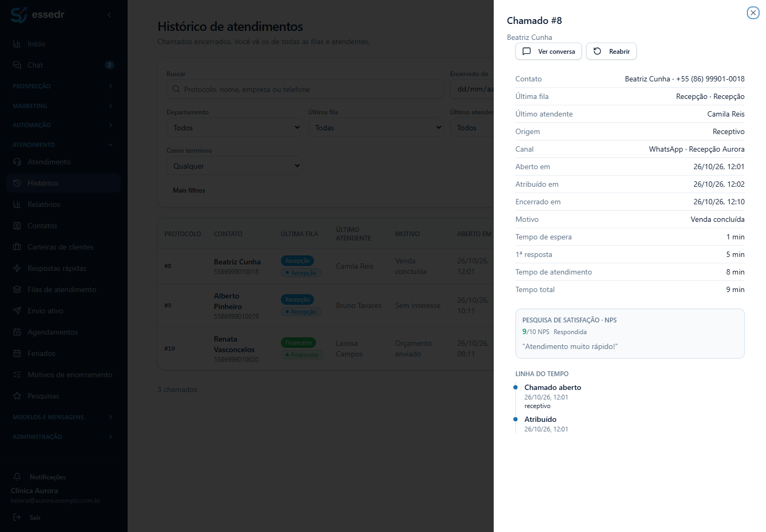This screenshot has width=766, height=532.
Task: Click the essedr logo icon
Action: tap(19, 15)
